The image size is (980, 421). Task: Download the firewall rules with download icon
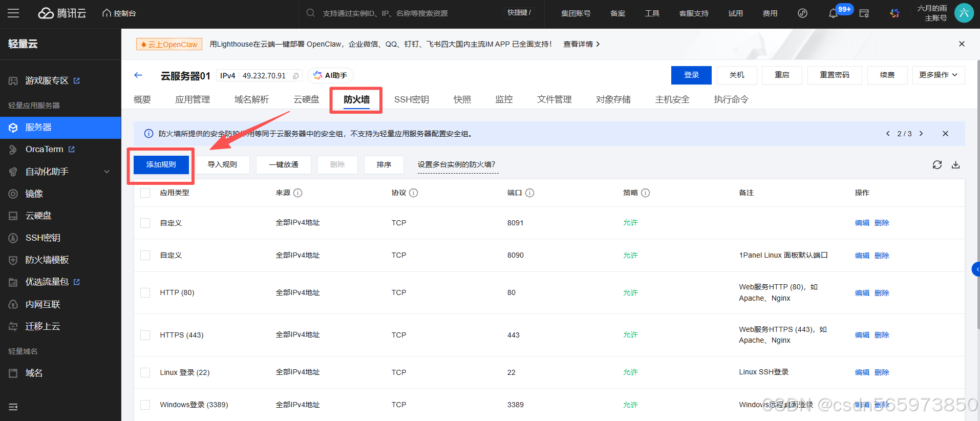(x=955, y=164)
